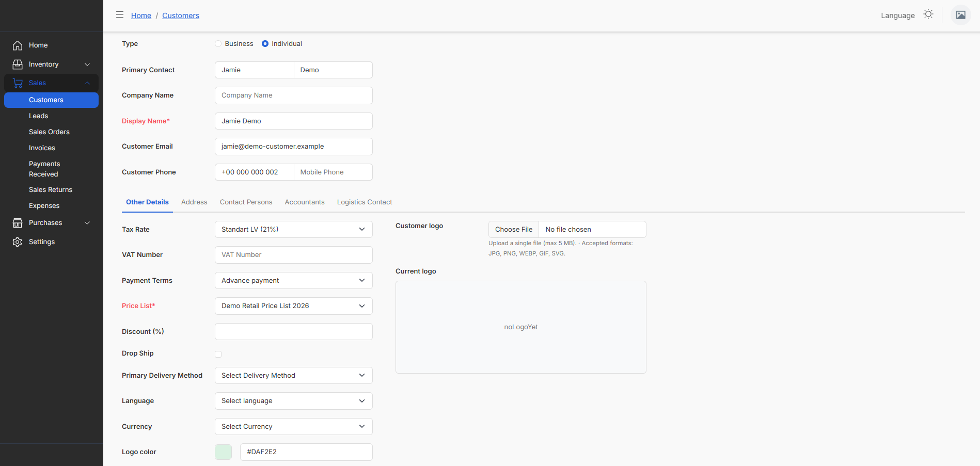This screenshot has width=980, height=466.
Task: Expand the Purchases menu chevron
Action: pos(87,223)
